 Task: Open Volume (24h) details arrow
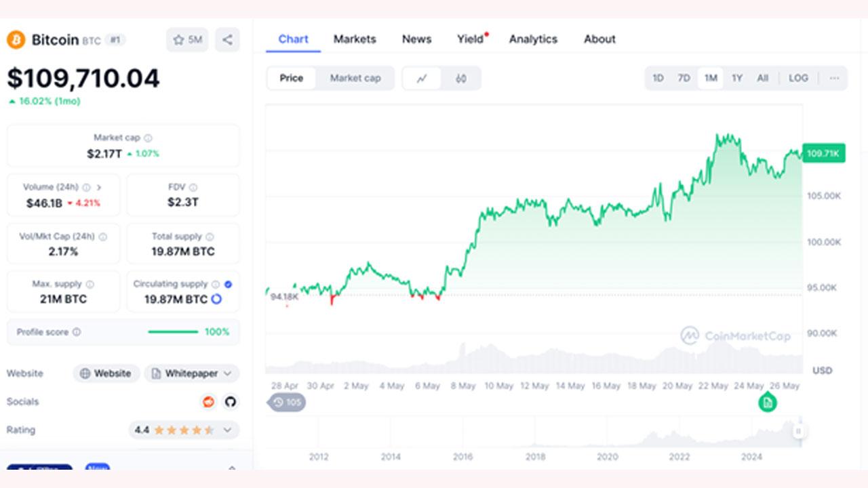tap(99, 187)
